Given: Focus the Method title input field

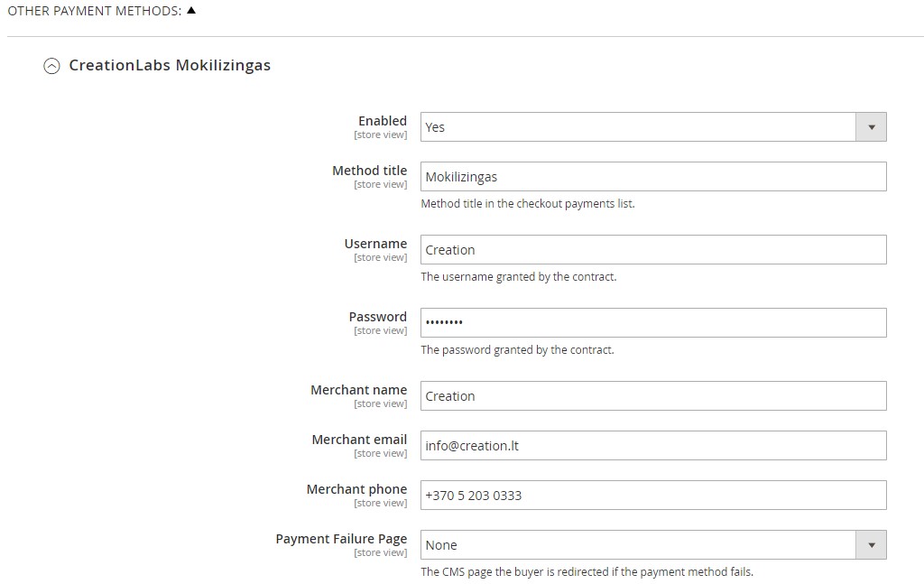Looking at the screenshot, I should pyautogui.click(x=653, y=177).
